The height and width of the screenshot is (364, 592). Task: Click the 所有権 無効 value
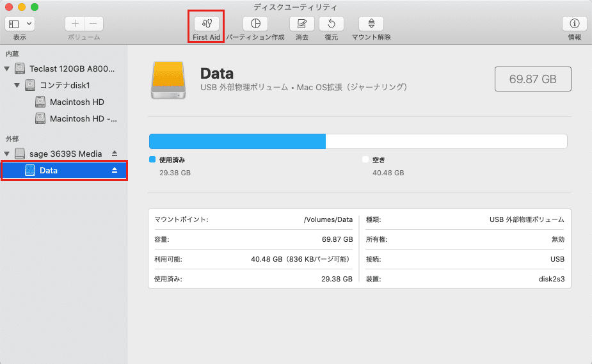click(x=557, y=239)
